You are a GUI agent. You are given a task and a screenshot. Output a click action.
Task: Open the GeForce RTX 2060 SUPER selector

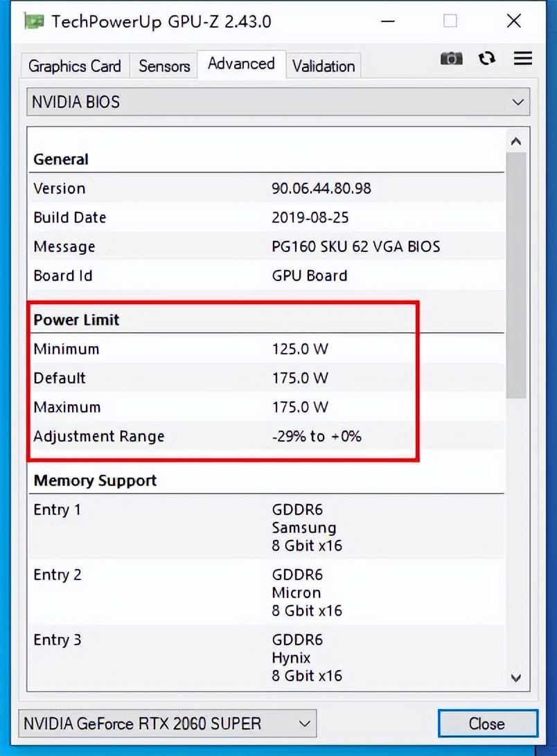167,724
